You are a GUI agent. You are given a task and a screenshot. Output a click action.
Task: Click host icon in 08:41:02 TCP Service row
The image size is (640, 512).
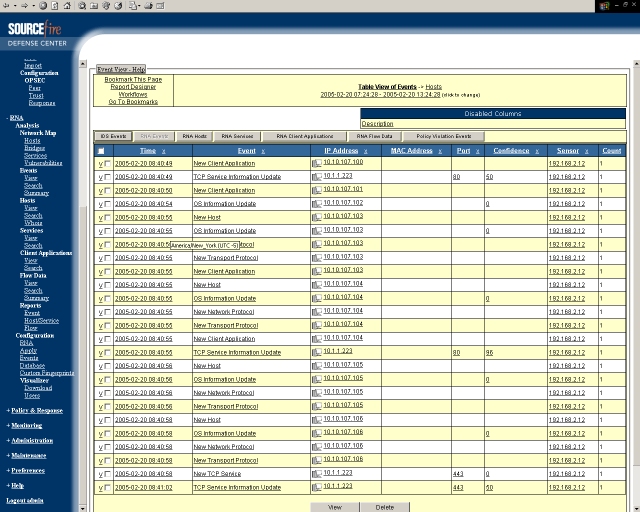tap(317, 488)
